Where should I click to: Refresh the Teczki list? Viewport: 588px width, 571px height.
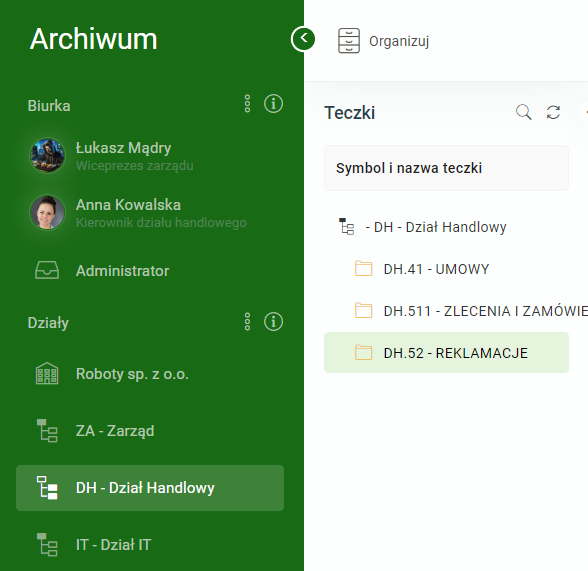pos(553,112)
